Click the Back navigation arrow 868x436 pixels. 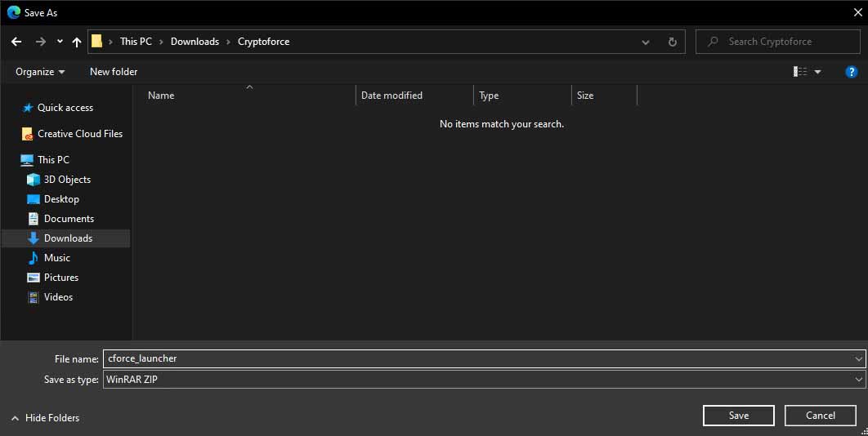16,42
